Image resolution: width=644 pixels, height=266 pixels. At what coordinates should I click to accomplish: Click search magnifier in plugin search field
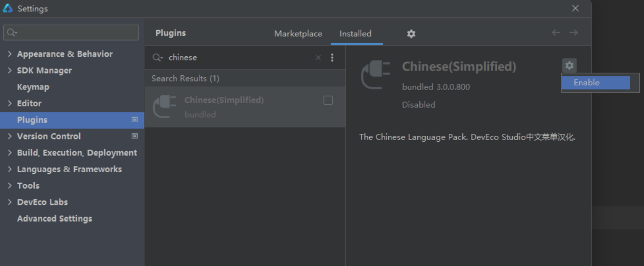tap(157, 58)
